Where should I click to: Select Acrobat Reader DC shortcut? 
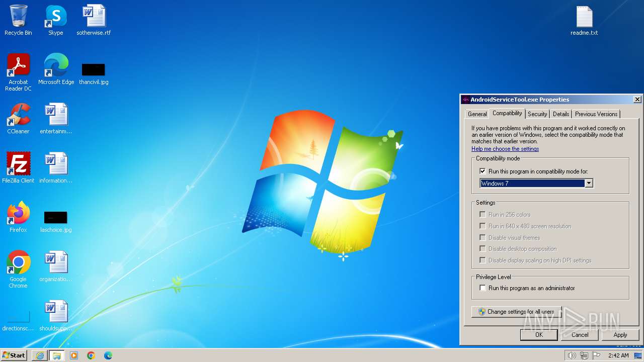pos(18,72)
